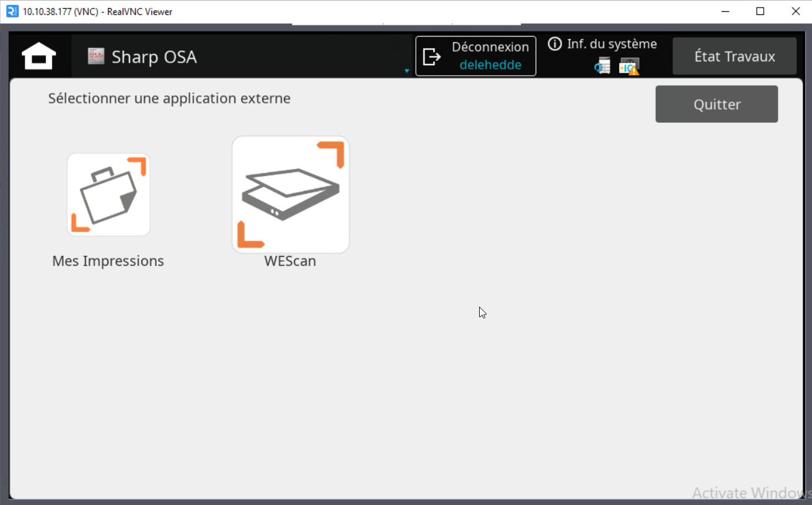Launch the Mes Impressions briefcase icon
The image size is (812, 505).
(x=108, y=195)
